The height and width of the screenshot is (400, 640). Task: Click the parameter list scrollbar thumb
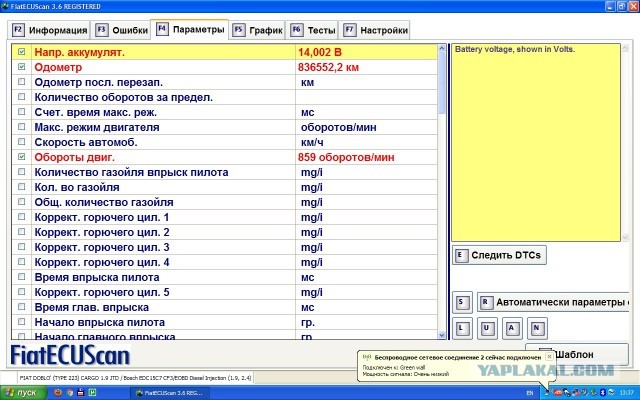tap(442, 84)
